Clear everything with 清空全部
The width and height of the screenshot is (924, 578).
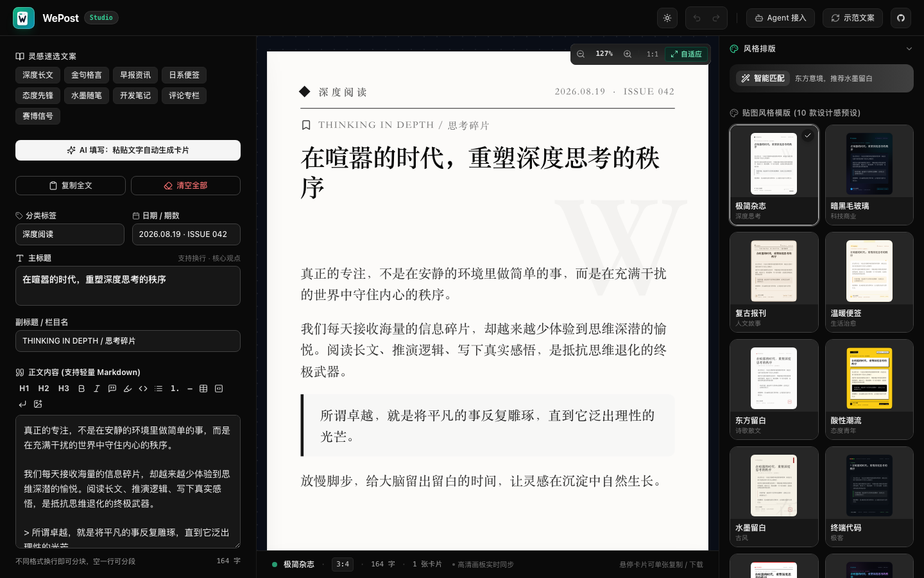pos(185,186)
